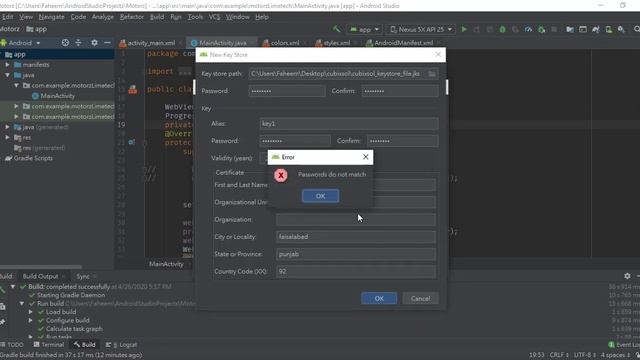This screenshot has height=360, width=640.
Task: Click OK in New Key Store dialog
Action: coord(379,298)
